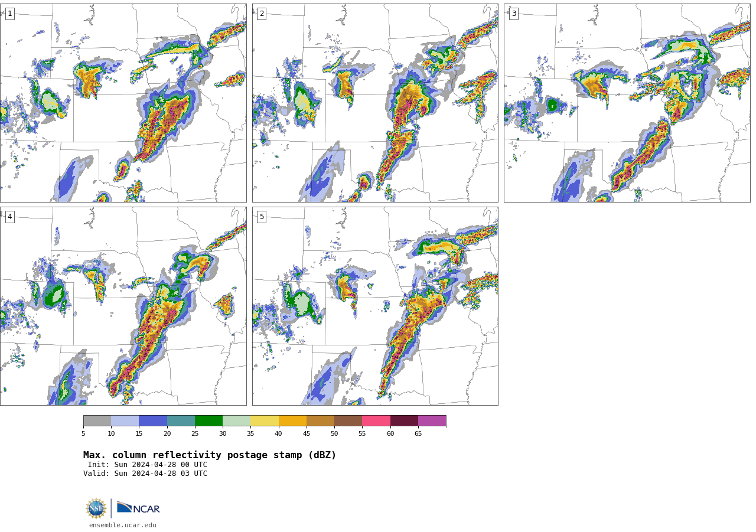The width and height of the screenshot is (756, 532).
Task: Select the maroon 60-65 dBZ swatch
Action: click(x=404, y=421)
